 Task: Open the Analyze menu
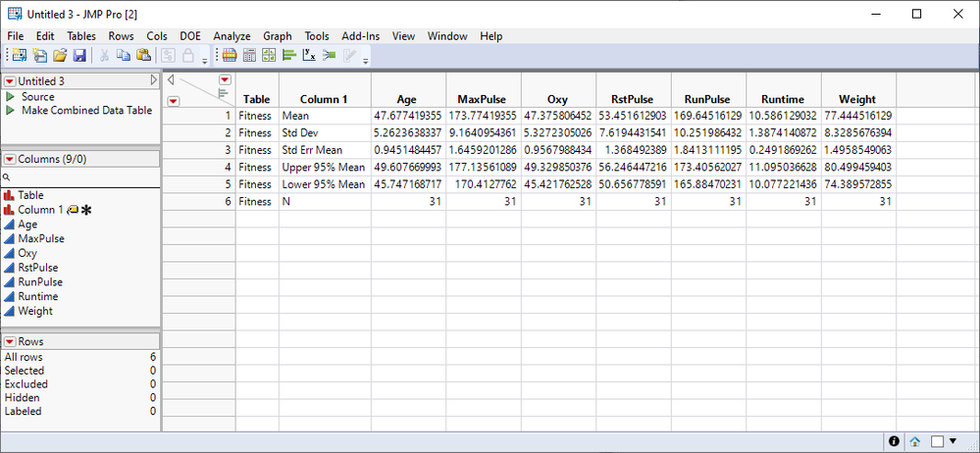click(x=232, y=36)
